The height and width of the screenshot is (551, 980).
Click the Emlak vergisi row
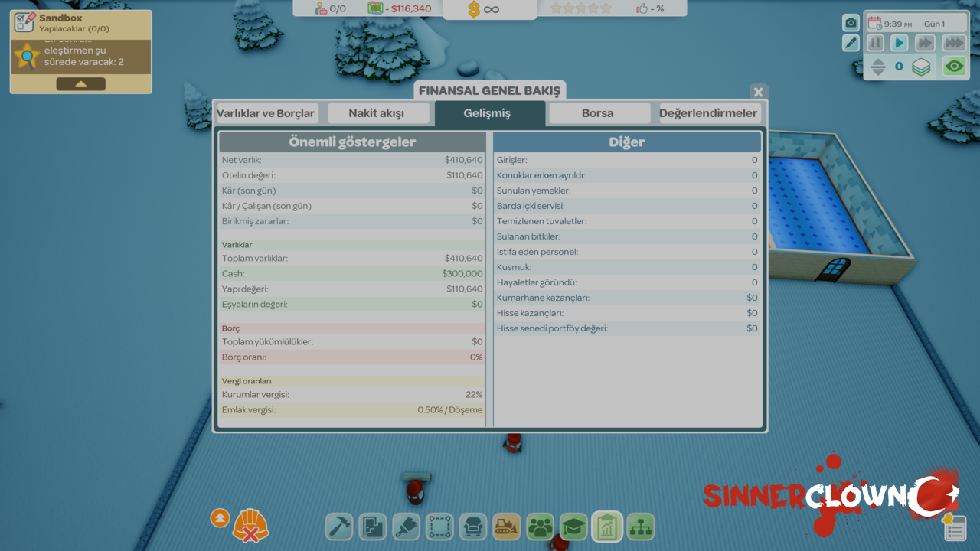point(352,409)
